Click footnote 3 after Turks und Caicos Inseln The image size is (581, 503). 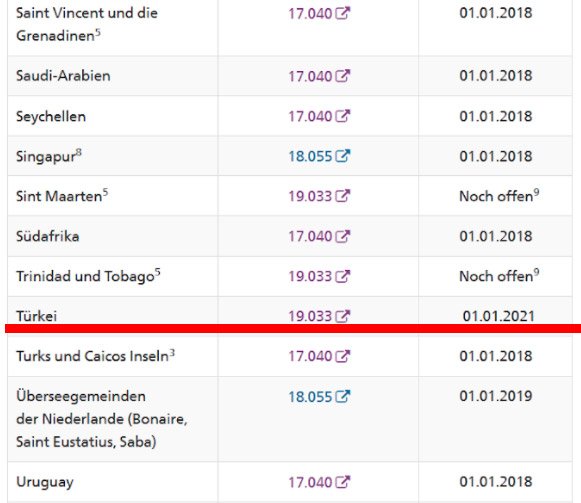(172, 353)
